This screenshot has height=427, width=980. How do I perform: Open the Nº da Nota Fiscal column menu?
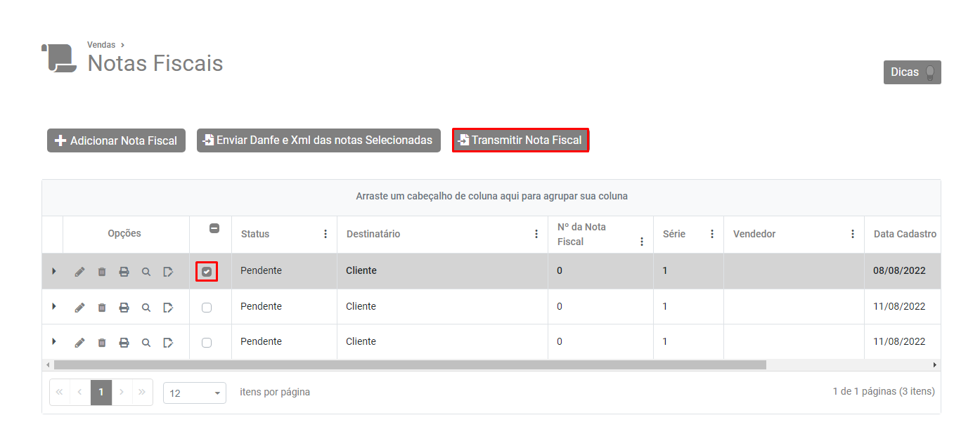point(642,242)
